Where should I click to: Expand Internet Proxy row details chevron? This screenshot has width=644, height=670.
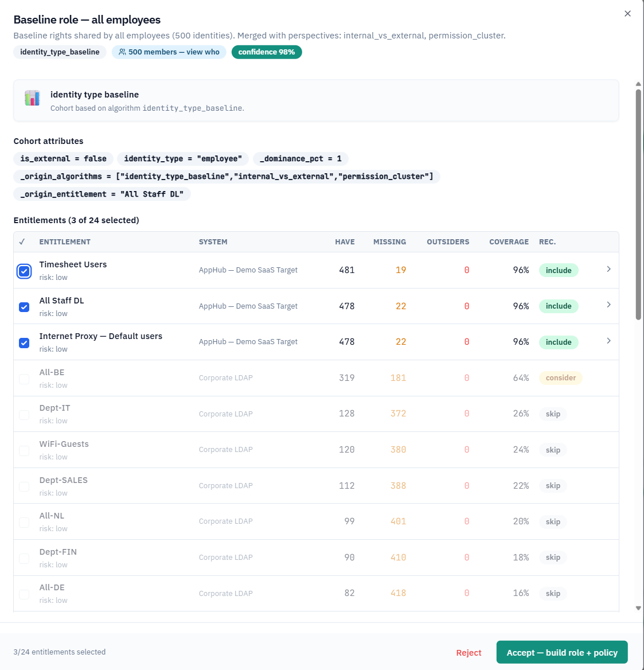pyautogui.click(x=608, y=341)
